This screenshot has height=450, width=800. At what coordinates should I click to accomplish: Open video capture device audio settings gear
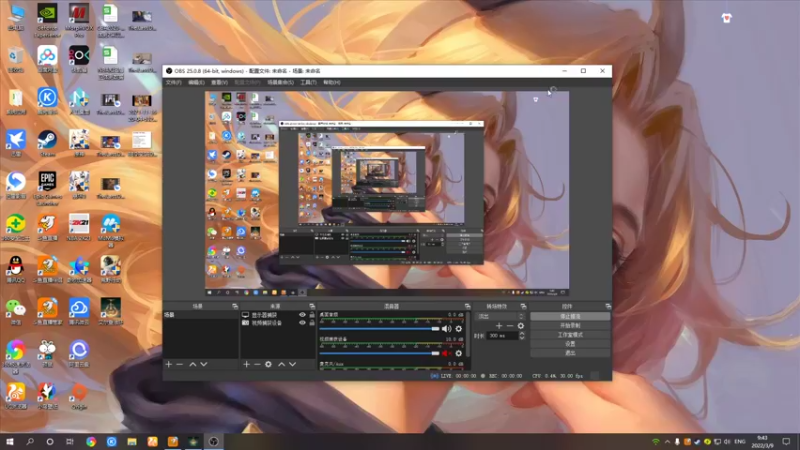tap(459, 353)
